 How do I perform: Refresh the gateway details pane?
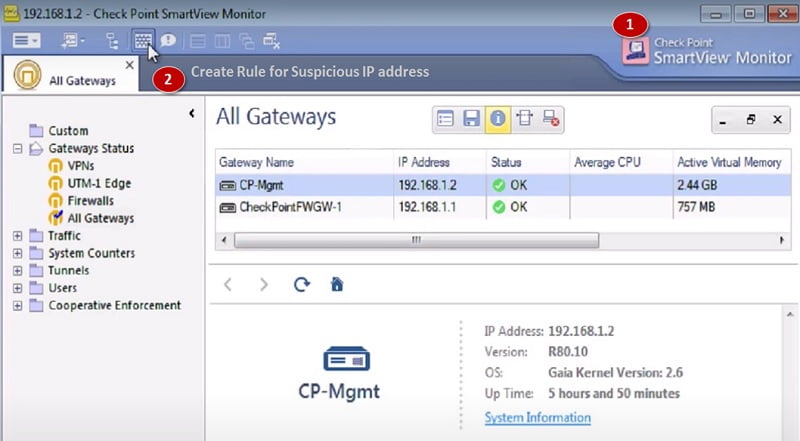[x=302, y=284]
